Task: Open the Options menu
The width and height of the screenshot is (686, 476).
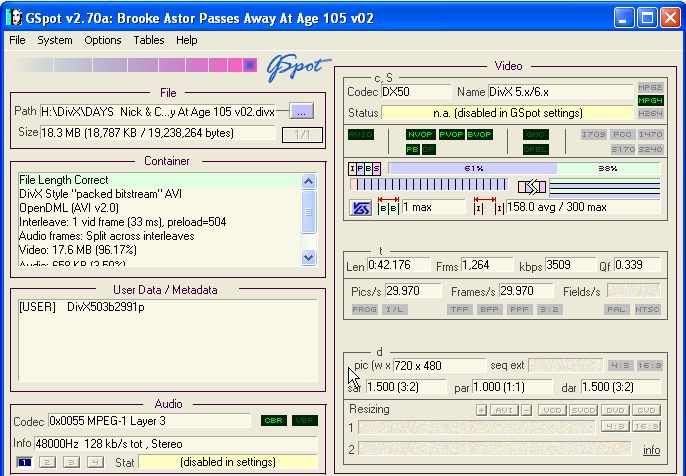Action: [x=103, y=40]
